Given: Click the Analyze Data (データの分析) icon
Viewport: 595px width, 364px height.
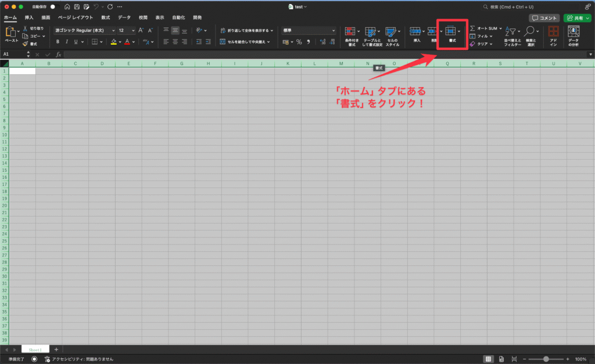Looking at the screenshot, I should 574,31.
